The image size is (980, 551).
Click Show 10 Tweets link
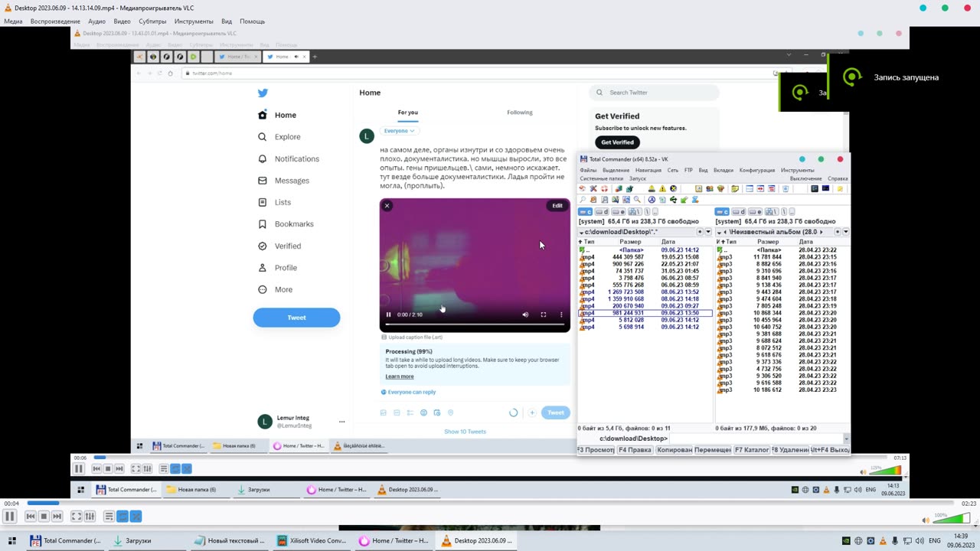click(465, 432)
